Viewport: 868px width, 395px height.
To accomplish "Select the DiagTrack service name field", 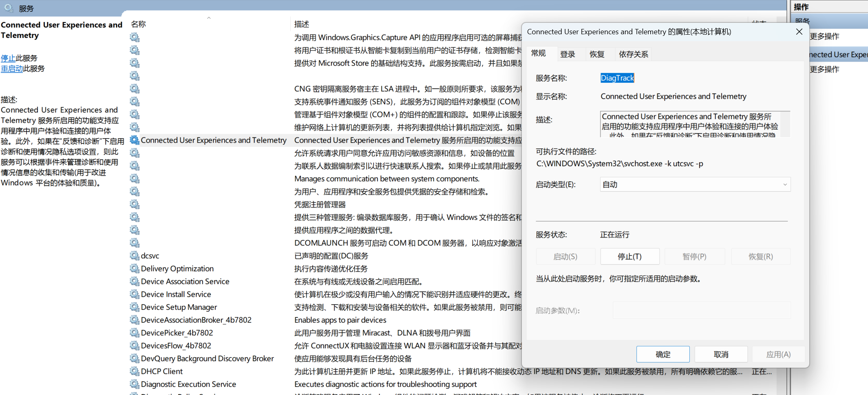I will pos(617,78).
